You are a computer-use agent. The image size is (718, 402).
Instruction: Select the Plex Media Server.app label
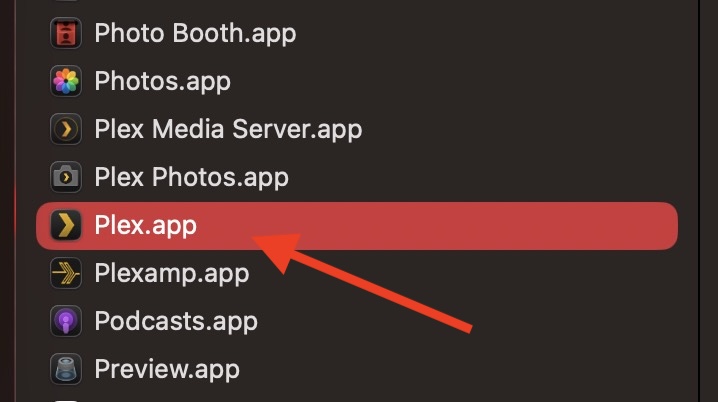point(228,130)
